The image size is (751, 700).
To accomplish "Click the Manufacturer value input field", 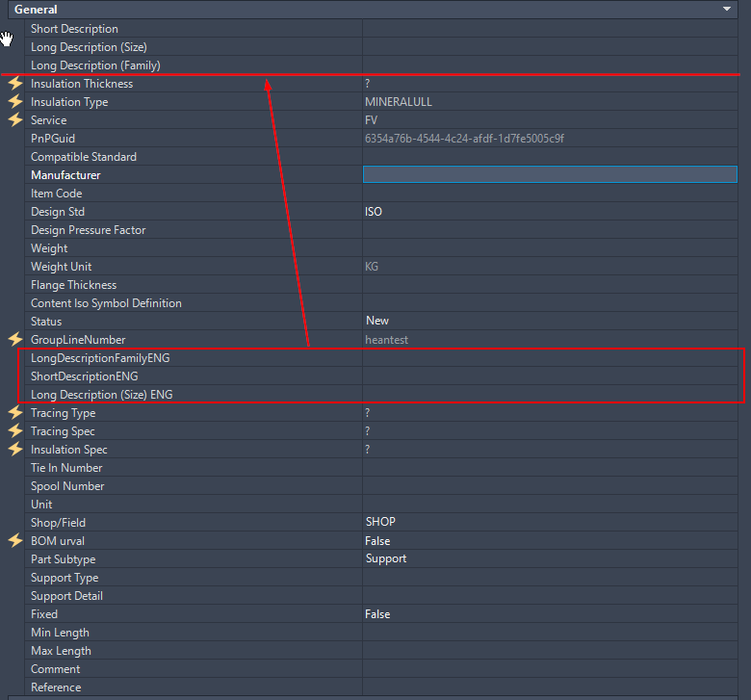I will click(550, 174).
